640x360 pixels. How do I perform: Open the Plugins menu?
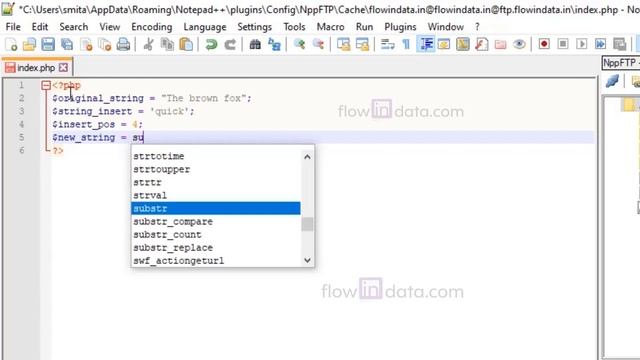[x=400, y=27]
